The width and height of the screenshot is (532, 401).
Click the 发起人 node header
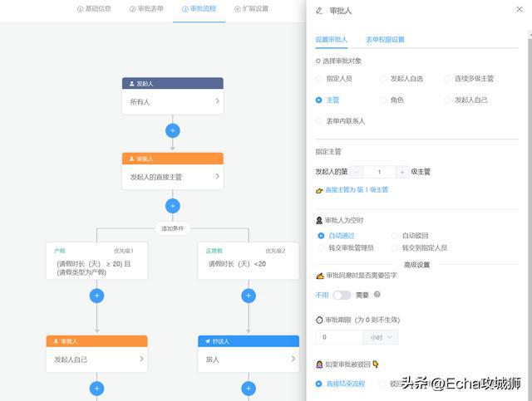tap(173, 83)
